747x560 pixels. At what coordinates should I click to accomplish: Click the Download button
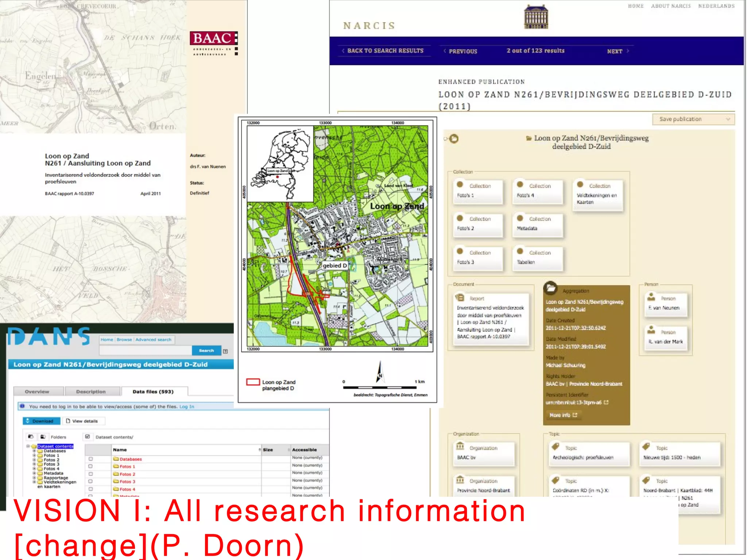42,421
